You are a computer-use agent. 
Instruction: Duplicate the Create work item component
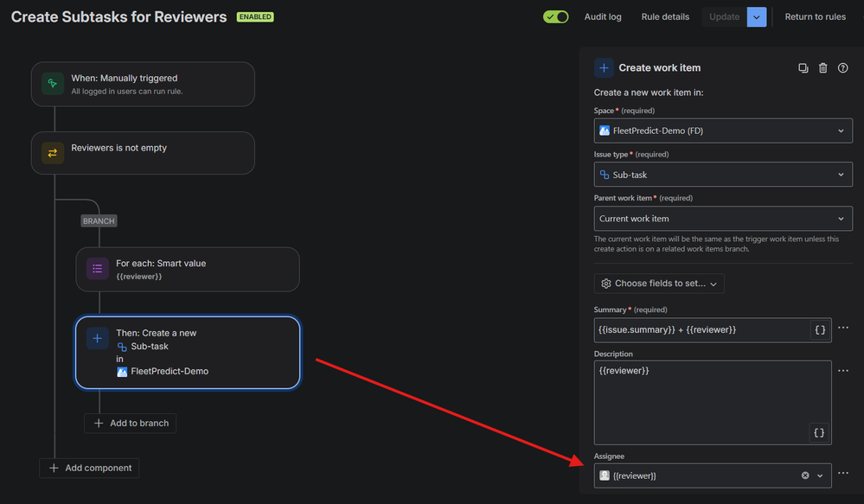coord(803,67)
